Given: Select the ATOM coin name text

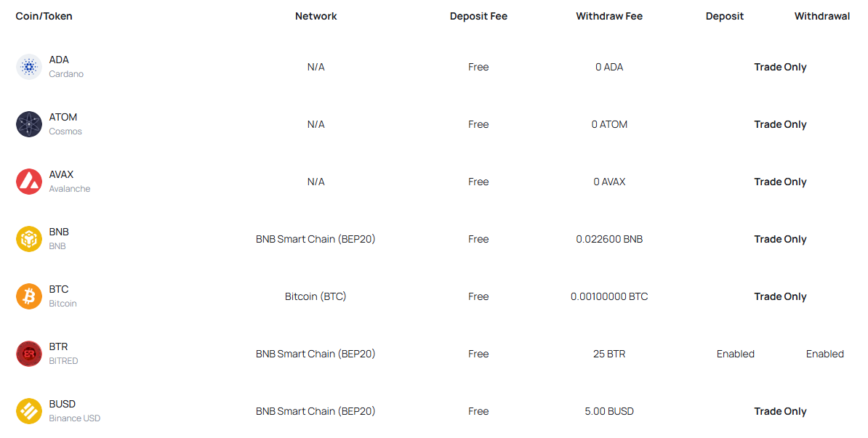Looking at the screenshot, I should pyautogui.click(x=63, y=117).
